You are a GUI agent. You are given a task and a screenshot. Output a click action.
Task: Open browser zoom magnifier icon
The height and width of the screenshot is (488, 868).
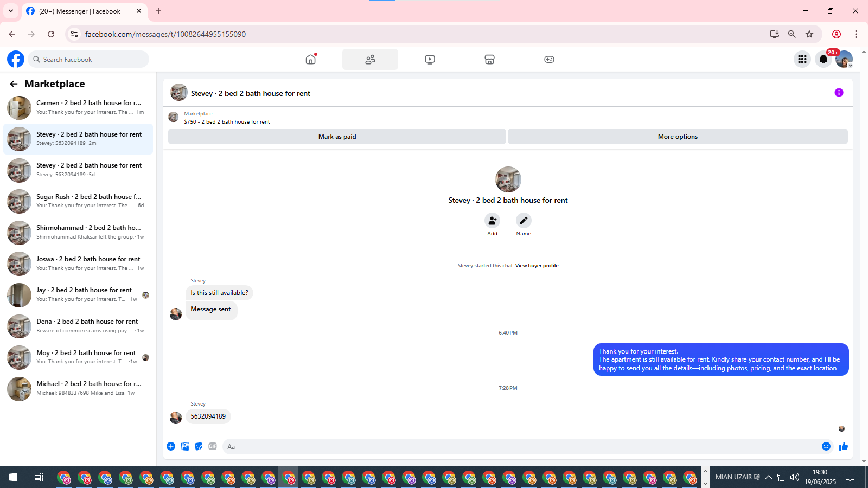point(792,34)
